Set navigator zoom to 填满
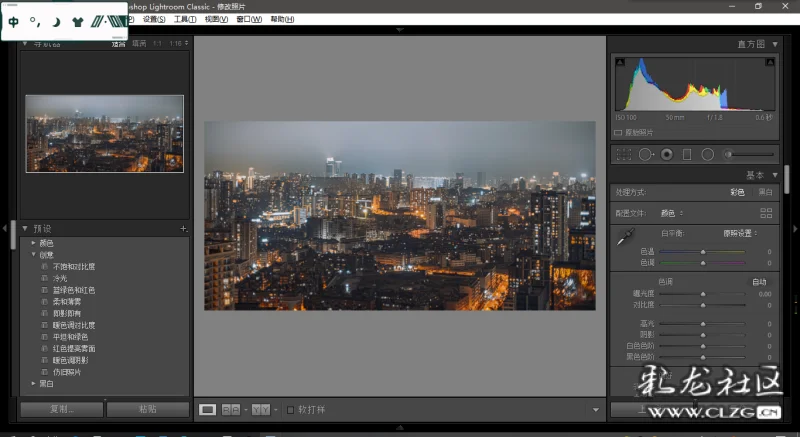The height and width of the screenshot is (437, 800). pyautogui.click(x=139, y=44)
